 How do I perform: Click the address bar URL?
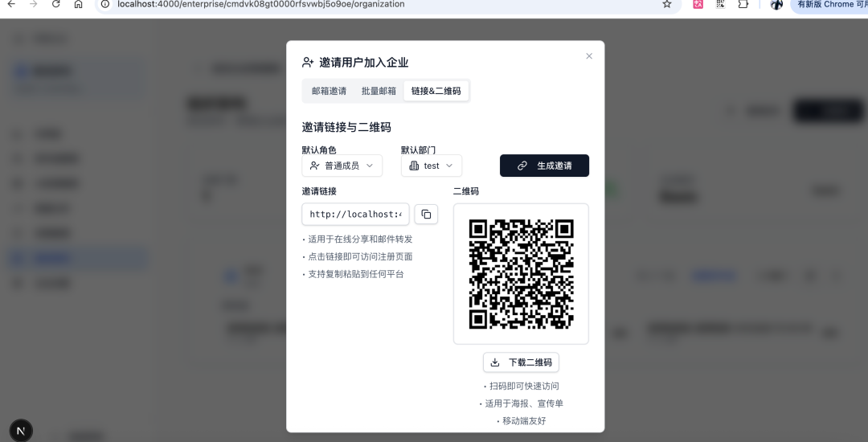pyautogui.click(x=260, y=4)
